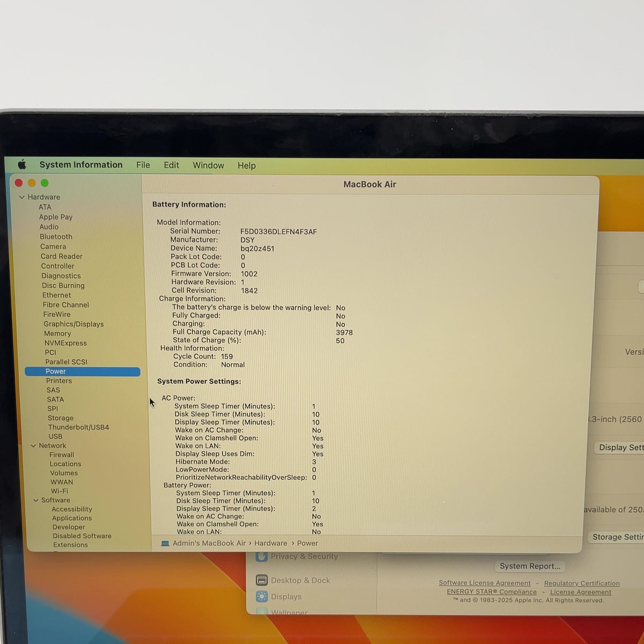Select Thunderbolt/USB4 in the sidebar
The image size is (644, 644).
coord(78,427)
